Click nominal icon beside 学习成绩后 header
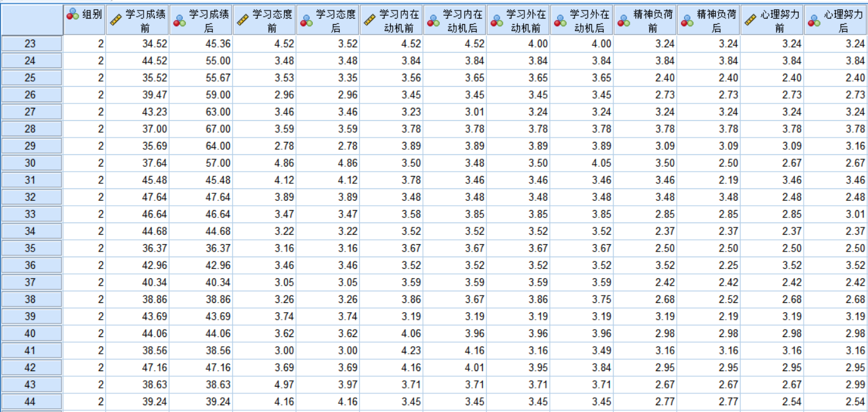Viewport: 868px width, 412px height. click(180, 21)
